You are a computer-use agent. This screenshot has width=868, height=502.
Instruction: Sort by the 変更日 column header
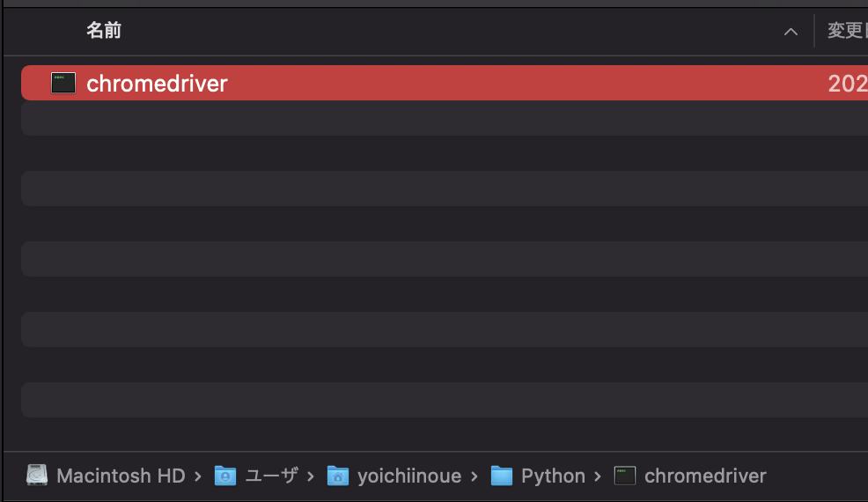tap(845, 31)
